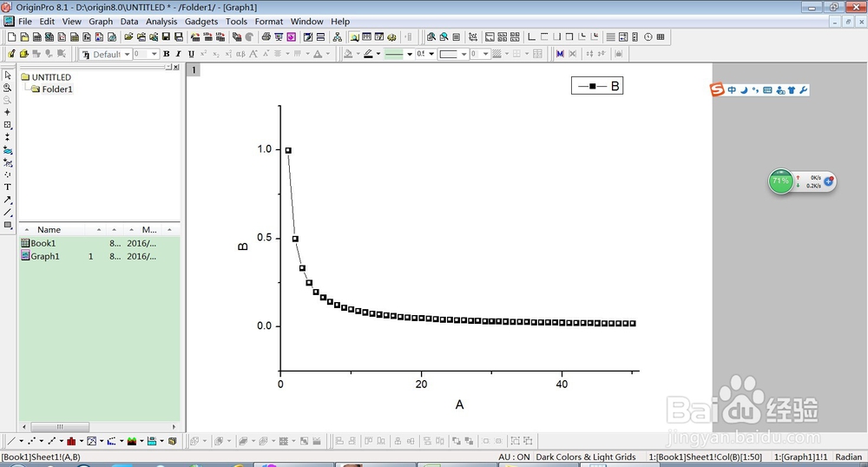The image size is (868, 467).
Task: Select the Screen Reader crosshair tool
Action: point(8,112)
